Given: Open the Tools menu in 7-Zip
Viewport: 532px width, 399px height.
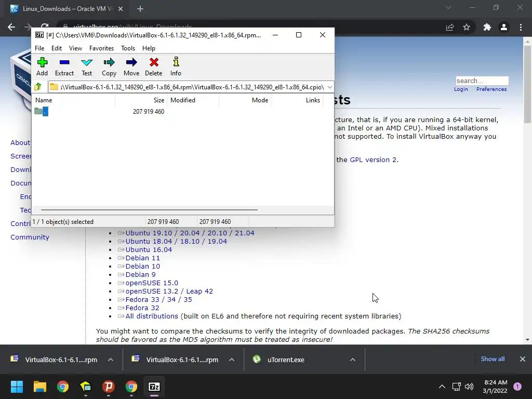Looking at the screenshot, I should pyautogui.click(x=128, y=48).
